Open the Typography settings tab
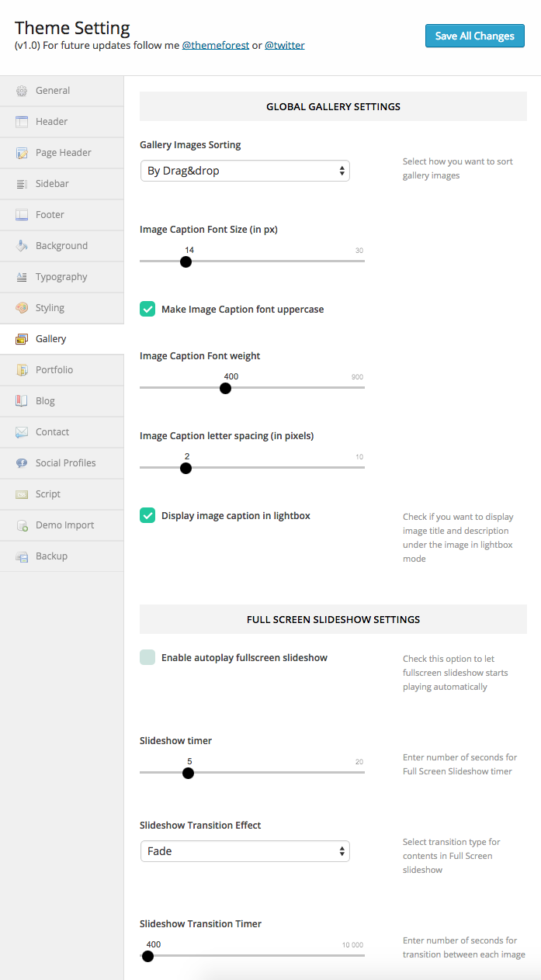This screenshot has width=541, height=980. tap(61, 277)
